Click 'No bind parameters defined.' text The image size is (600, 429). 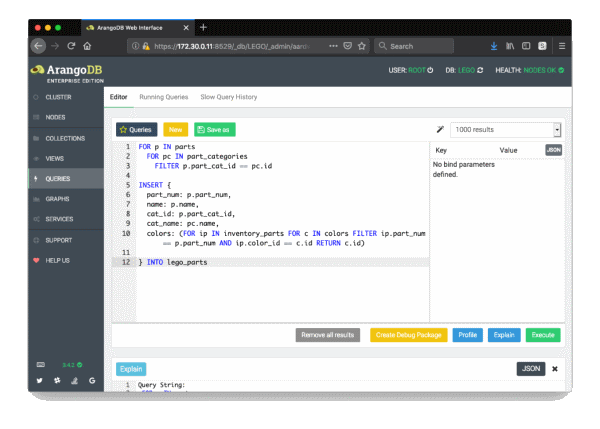click(x=464, y=169)
